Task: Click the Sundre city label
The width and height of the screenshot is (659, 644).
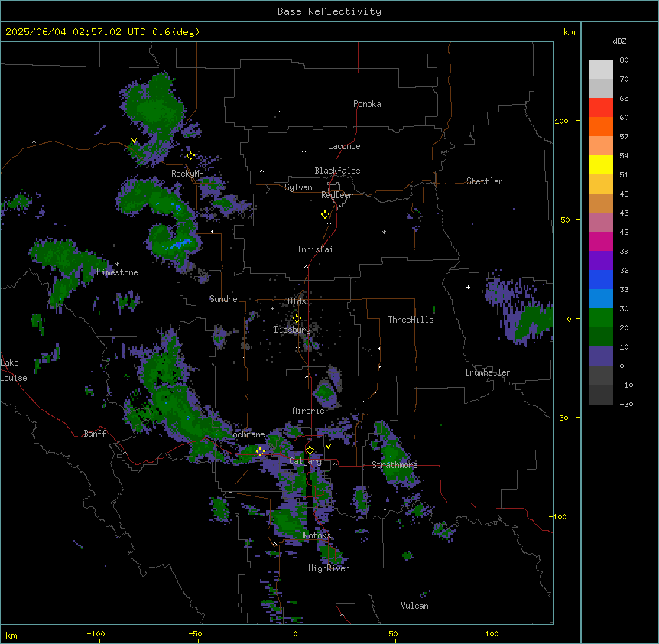Action: point(223,299)
